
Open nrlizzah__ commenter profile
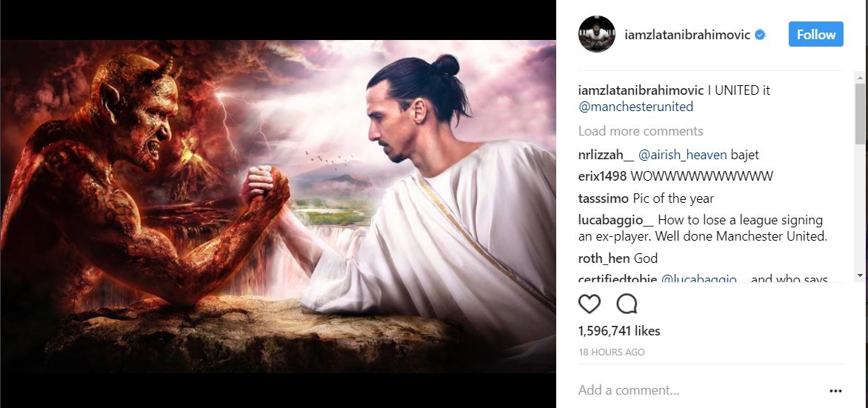coord(606,155)
